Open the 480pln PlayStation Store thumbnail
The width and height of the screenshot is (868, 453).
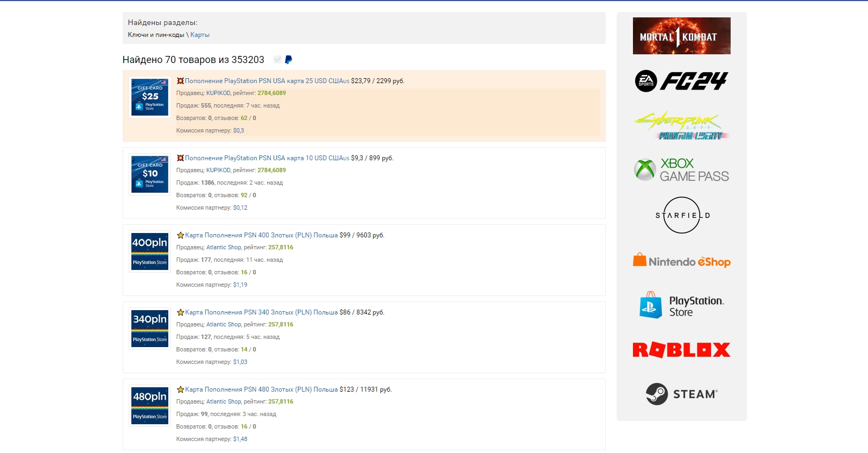pos(150,406)
